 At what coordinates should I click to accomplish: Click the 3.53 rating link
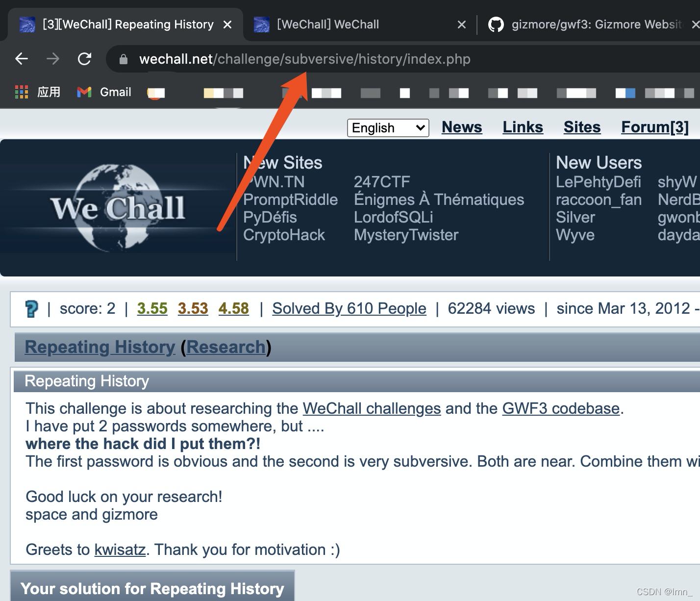(193, 308)
